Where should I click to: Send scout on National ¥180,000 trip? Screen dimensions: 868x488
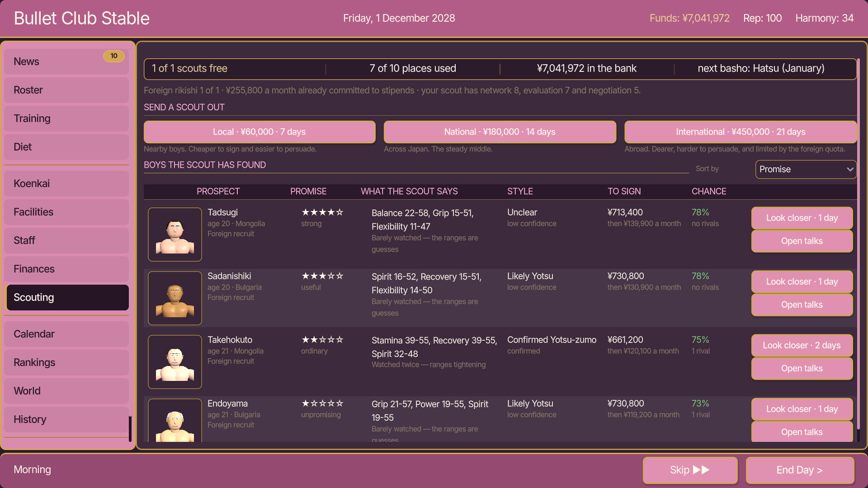pyautogui.click(x=500, y=132)
